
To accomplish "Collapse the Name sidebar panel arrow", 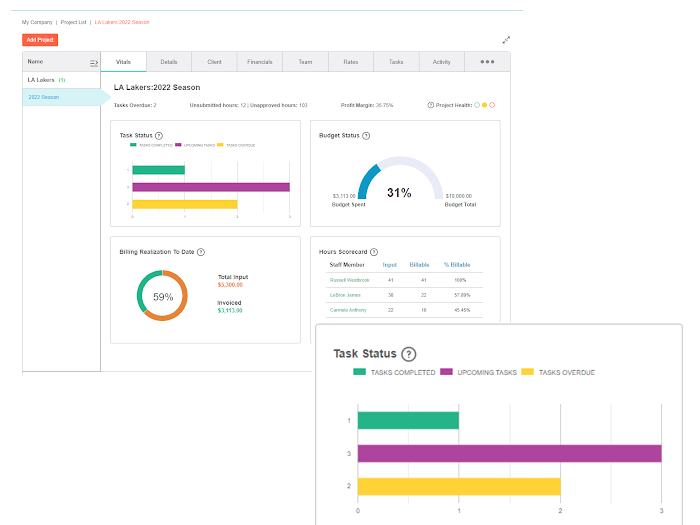I will [94, 63].
